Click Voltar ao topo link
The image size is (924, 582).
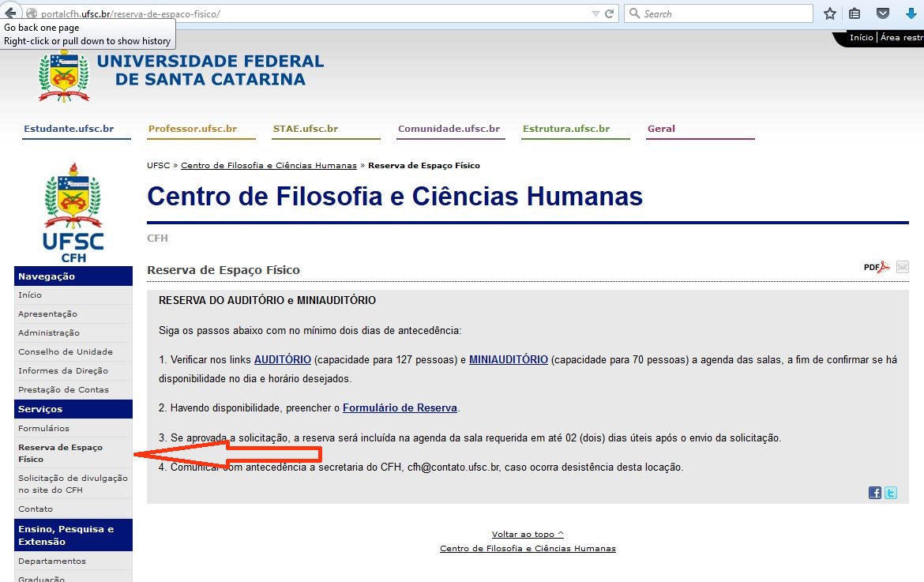tap(528, 535)
